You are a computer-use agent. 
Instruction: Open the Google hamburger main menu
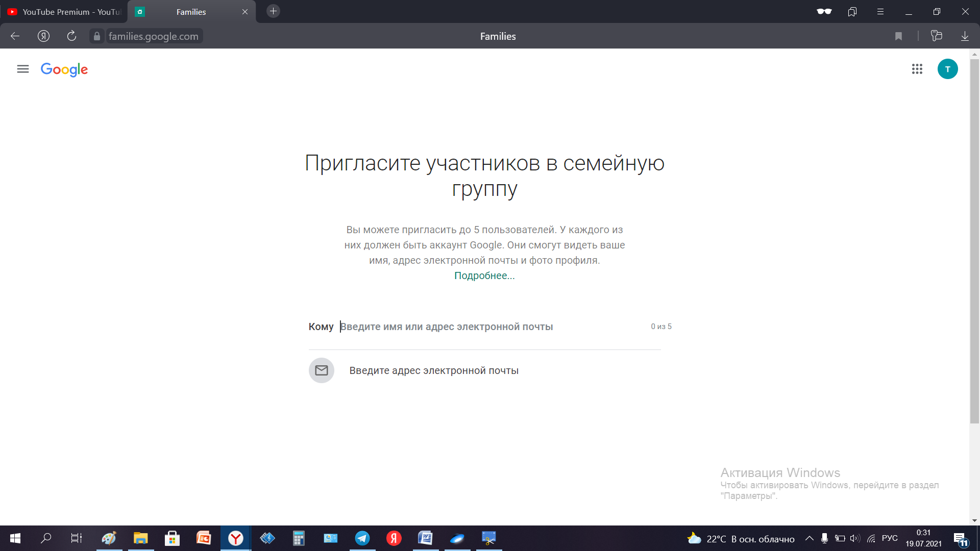click(x=23, y=69)
